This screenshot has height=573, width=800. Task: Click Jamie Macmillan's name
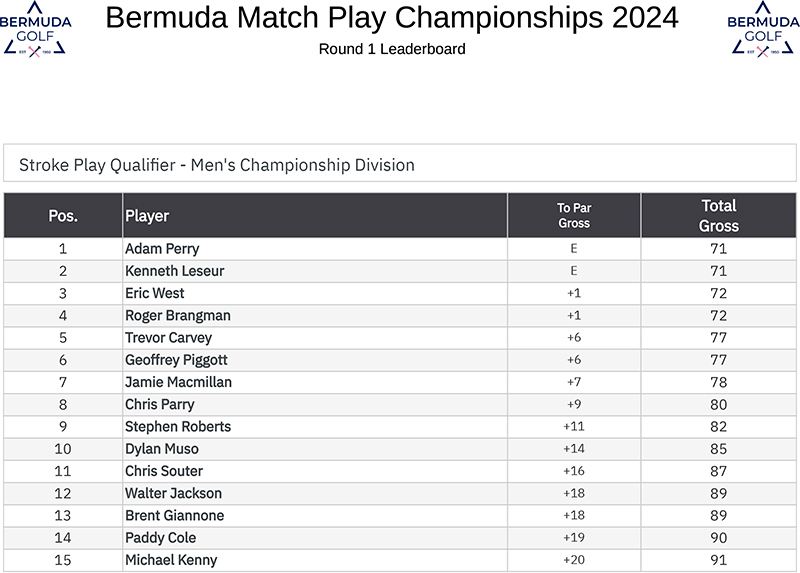(178, 382)
